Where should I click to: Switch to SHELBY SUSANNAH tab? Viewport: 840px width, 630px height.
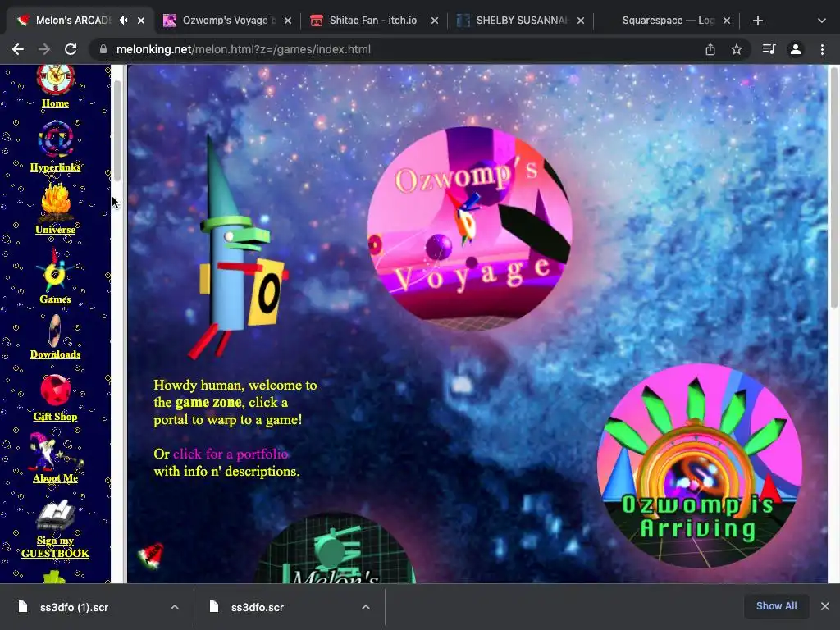(x=521, y=21)
